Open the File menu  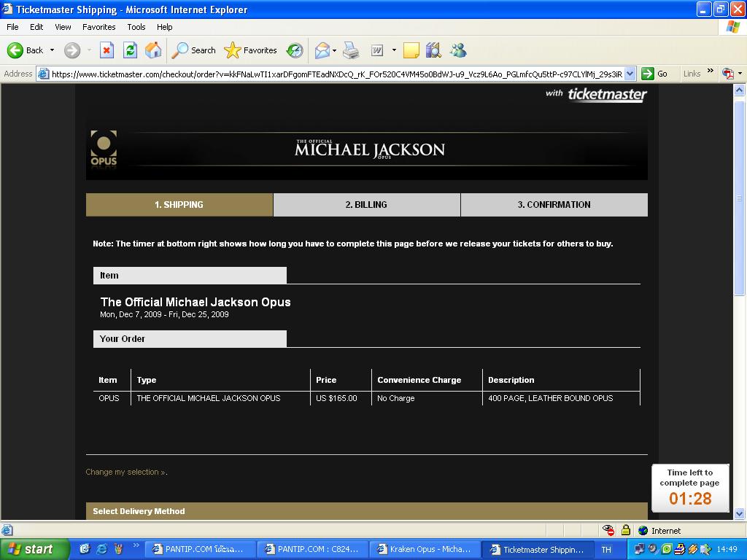pyautogui.click(x=12, y=27)
